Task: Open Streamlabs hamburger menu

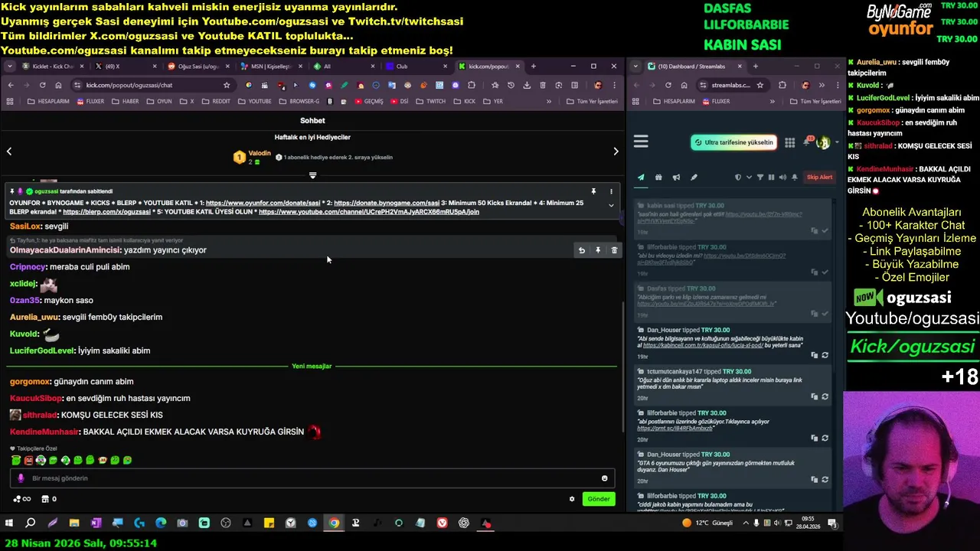Action: point(641,142)
